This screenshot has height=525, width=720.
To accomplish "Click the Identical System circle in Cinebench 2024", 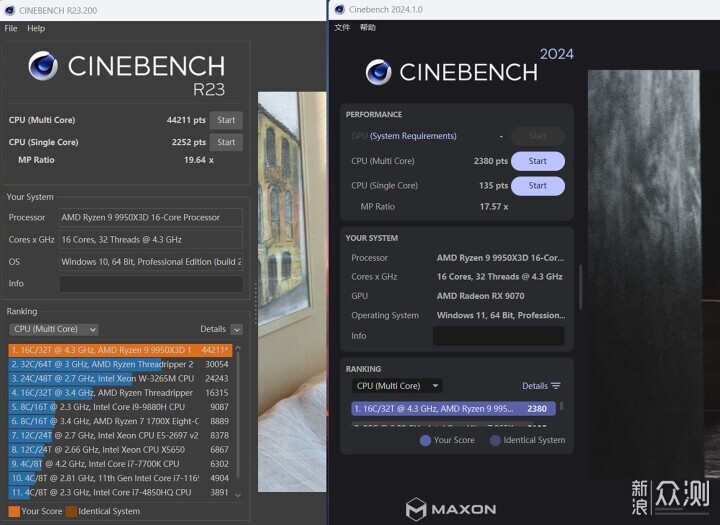I will tap(495, 440).
